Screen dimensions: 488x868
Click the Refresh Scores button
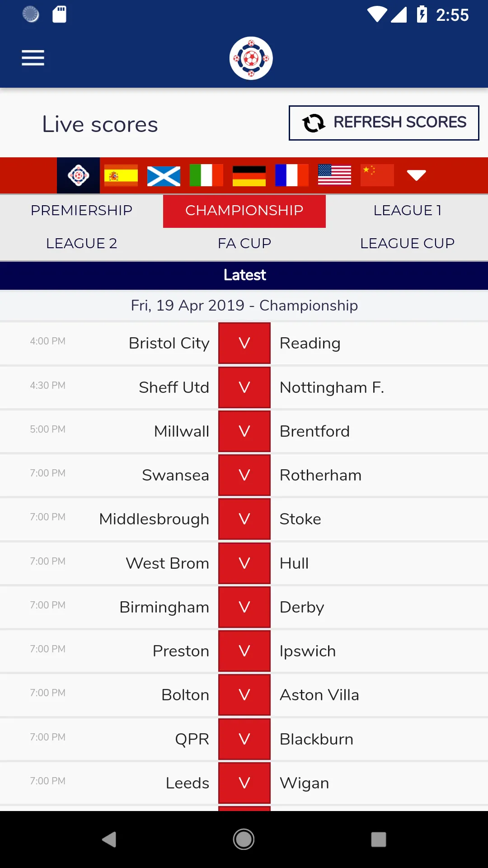click(384, 123)
